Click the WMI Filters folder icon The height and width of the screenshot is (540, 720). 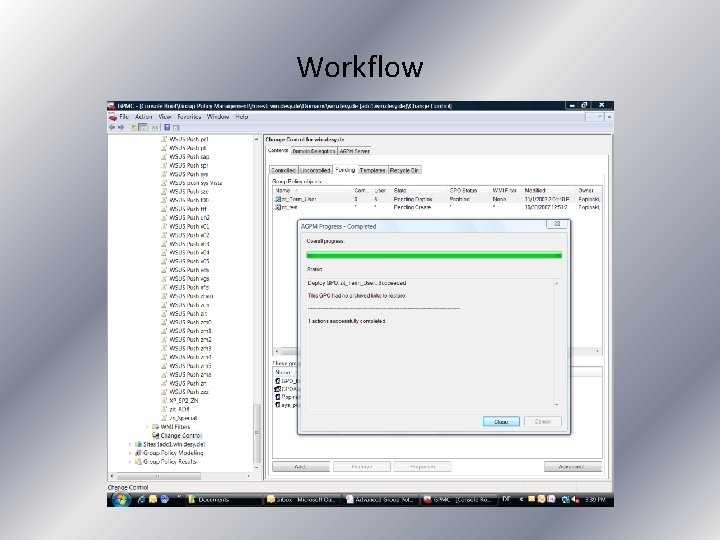point(155,427)
